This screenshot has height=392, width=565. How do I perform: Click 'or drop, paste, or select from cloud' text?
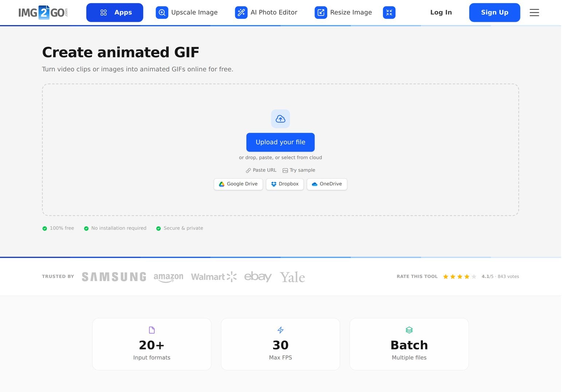(x=280, y=157)
